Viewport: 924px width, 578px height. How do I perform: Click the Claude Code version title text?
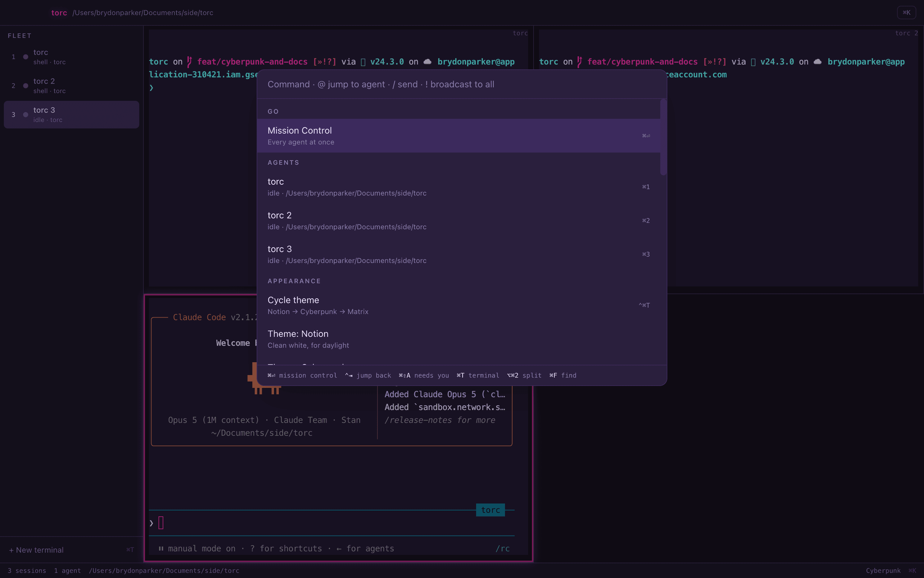click(215, 317)
